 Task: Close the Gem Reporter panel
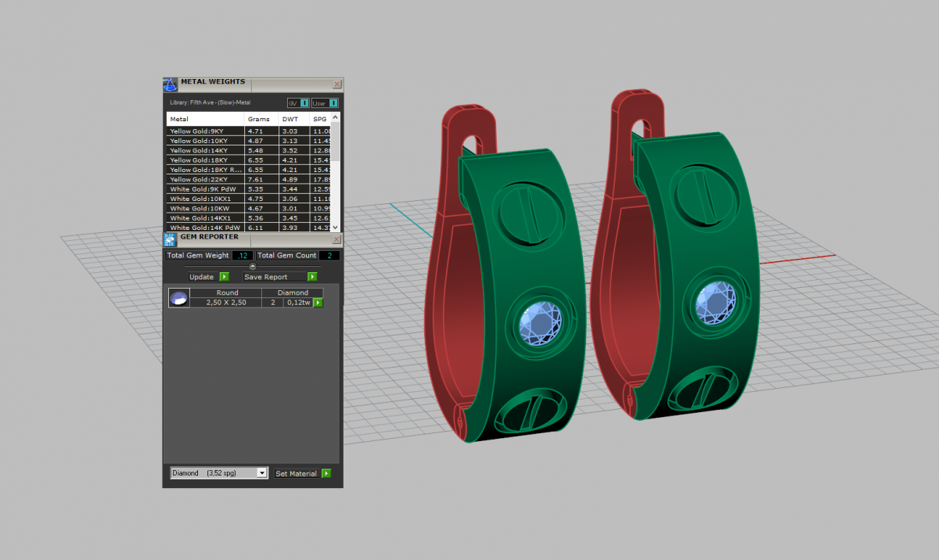[x=337, y=239]
